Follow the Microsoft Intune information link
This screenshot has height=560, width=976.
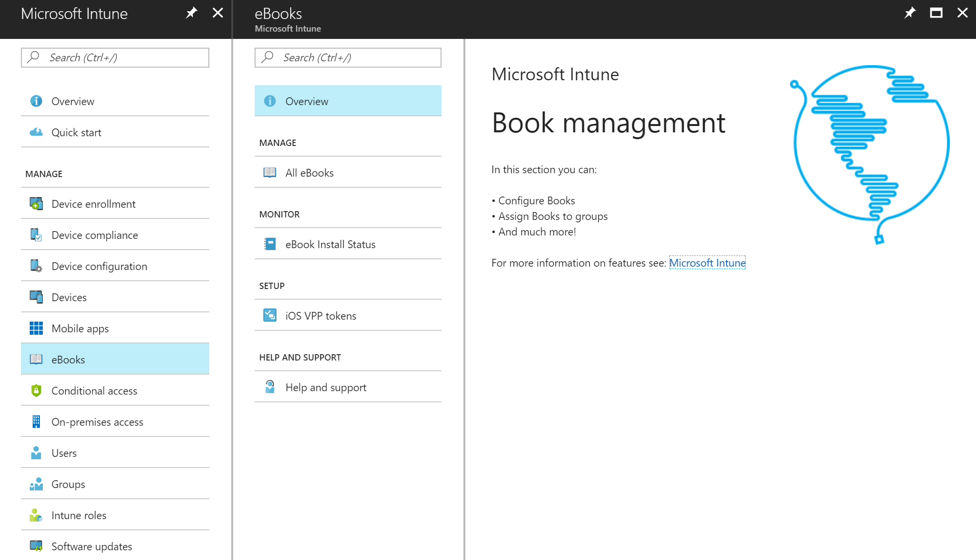coord(707,263)
